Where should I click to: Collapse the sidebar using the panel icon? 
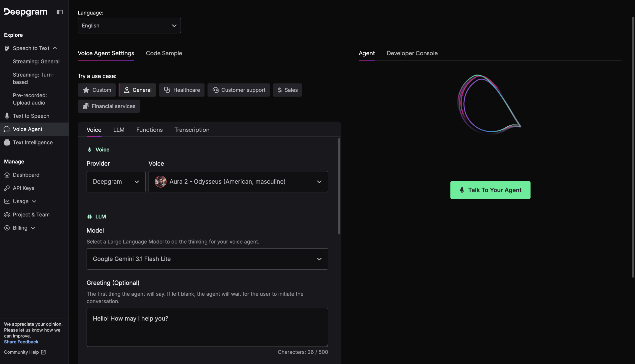60,12
